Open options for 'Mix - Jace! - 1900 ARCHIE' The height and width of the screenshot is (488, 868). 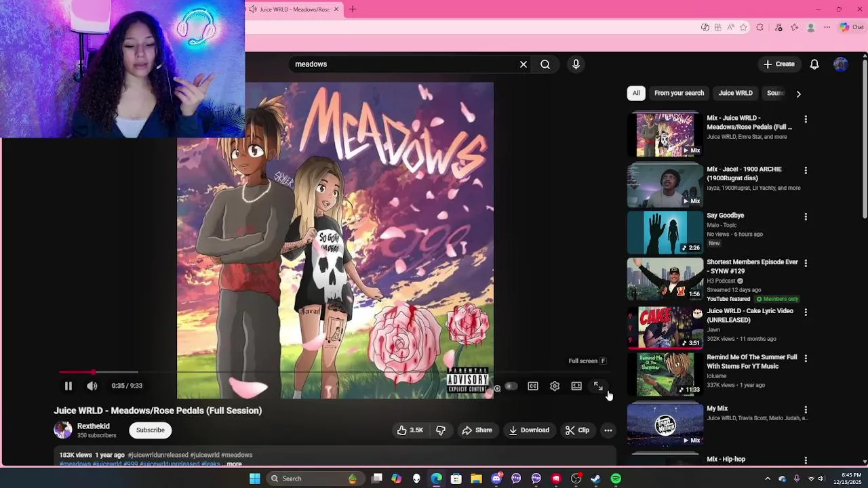coord(806,171)
